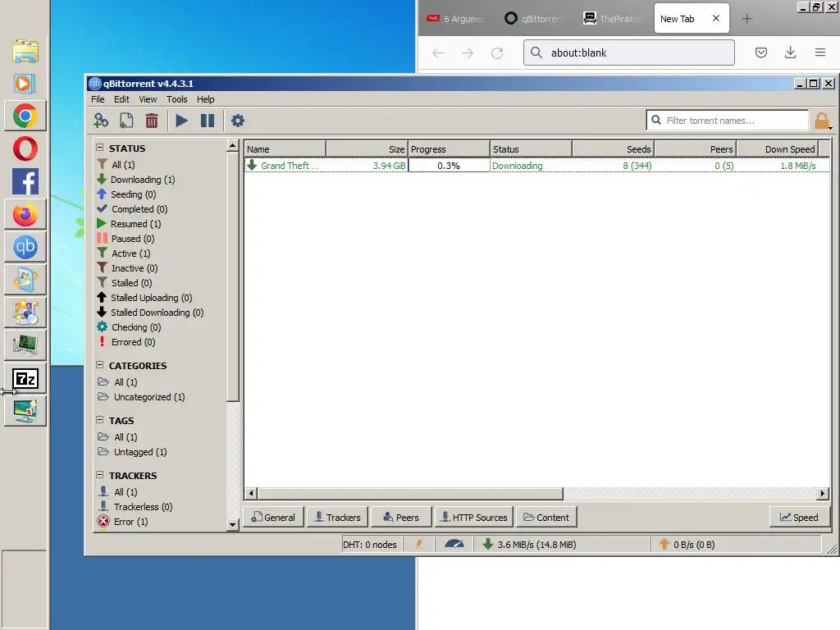Launch Google Chrome from the side dock

(x=25, y=116)
